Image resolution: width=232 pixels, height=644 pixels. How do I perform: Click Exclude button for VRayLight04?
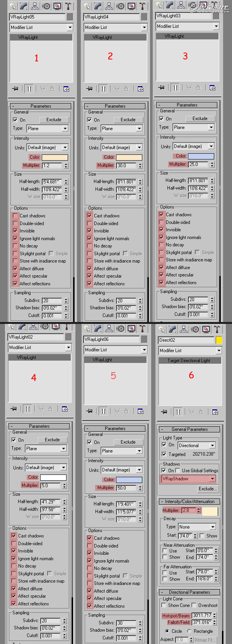(128, 120)
